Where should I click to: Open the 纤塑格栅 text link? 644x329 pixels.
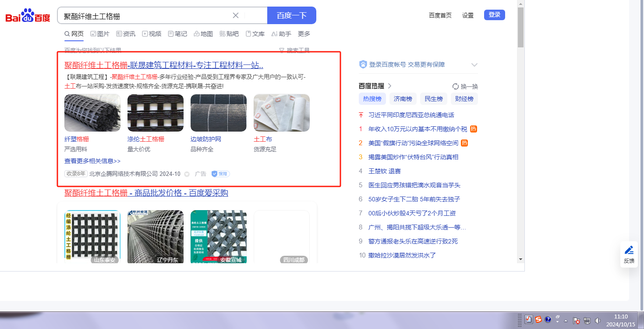coord(77,139)
